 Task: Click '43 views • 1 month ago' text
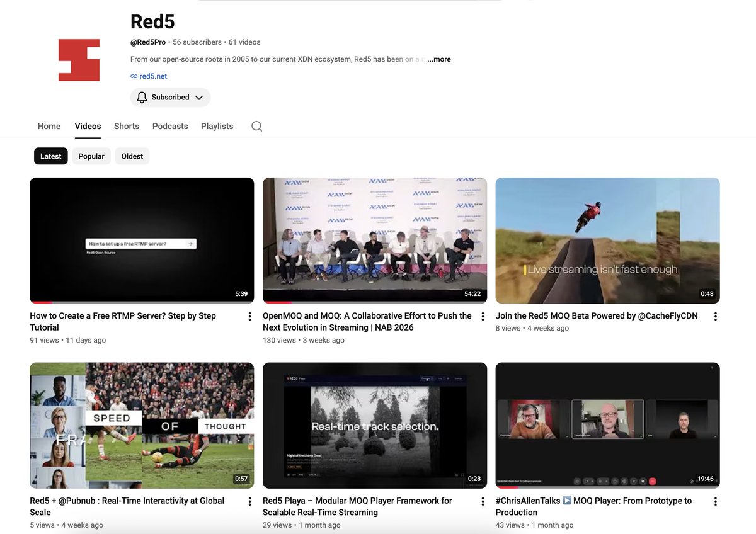tap(535, 525)
